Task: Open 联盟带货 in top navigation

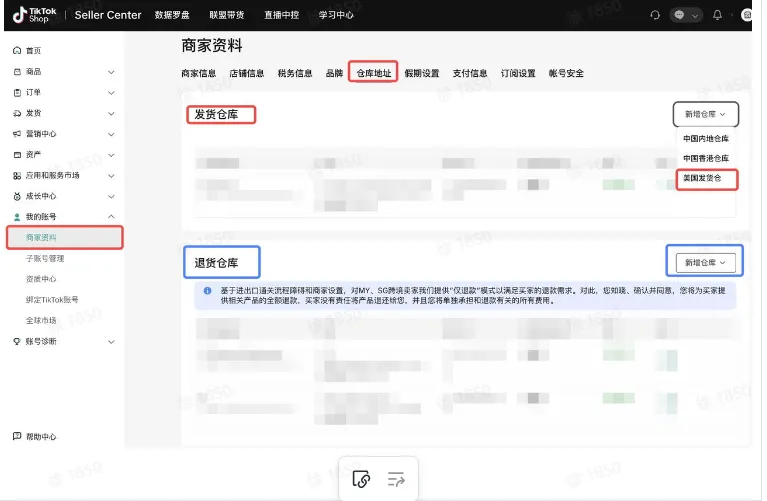Action: [x=226, y=15]
